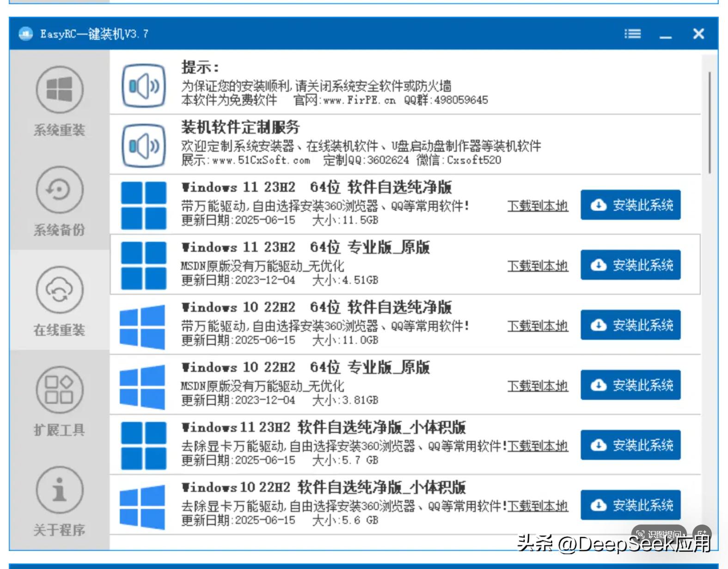Image resolution: width=728 pixels, height=569 pixels.
Task: Open the 关于程序 info icon
Action: click(60, 489)
